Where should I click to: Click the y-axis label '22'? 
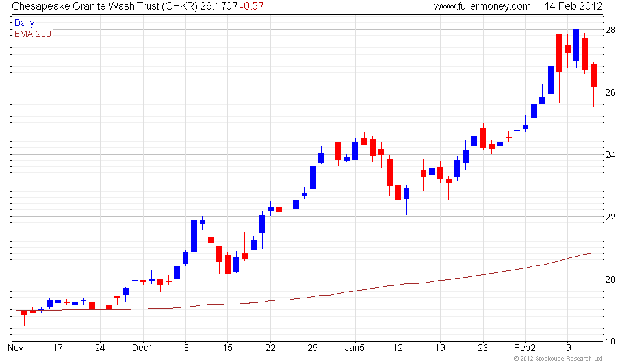610,217
